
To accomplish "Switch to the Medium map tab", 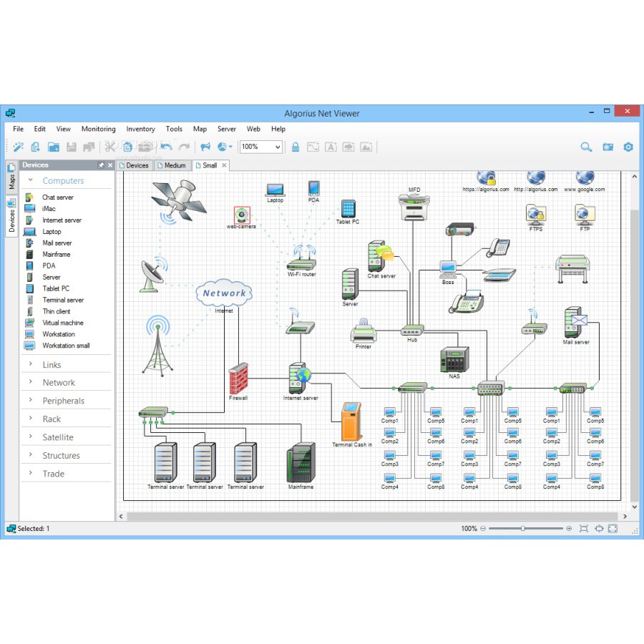I will click(x=172, y=165).
